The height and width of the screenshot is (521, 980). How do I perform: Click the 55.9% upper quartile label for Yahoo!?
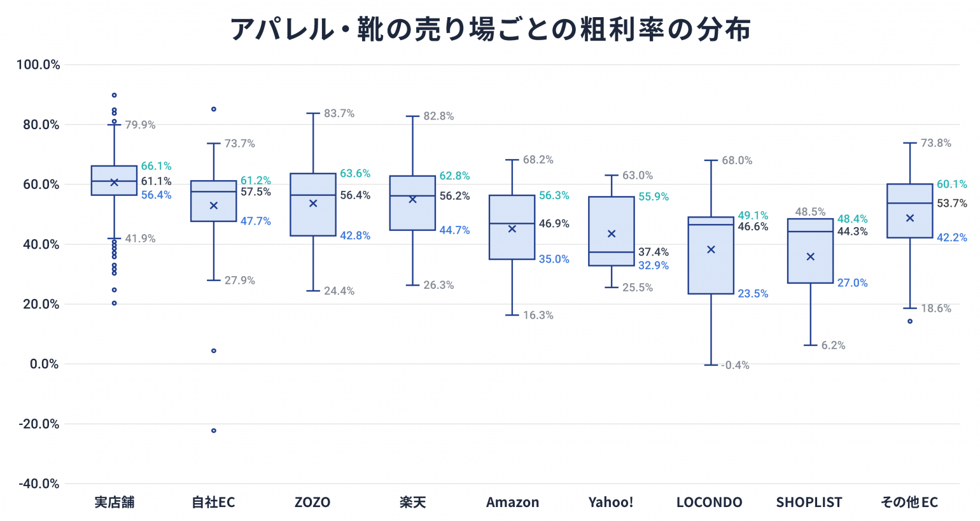(x=654, y=197)
